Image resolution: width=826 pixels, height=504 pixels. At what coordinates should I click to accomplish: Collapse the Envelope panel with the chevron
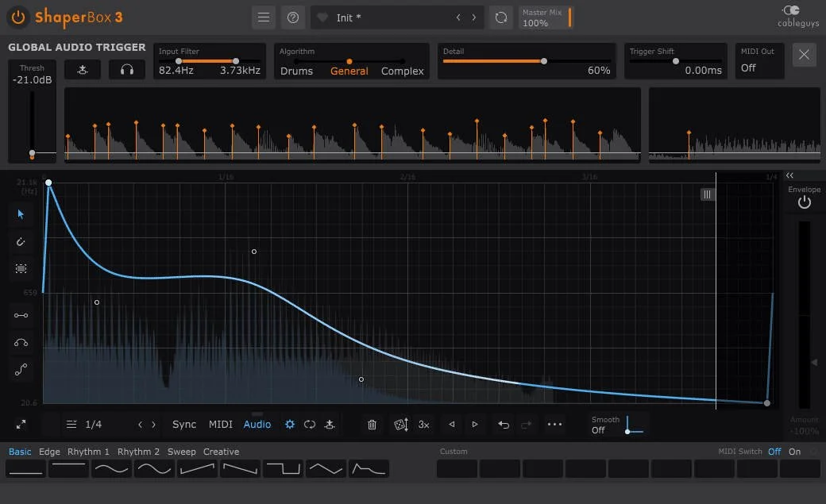coord(789,175)
